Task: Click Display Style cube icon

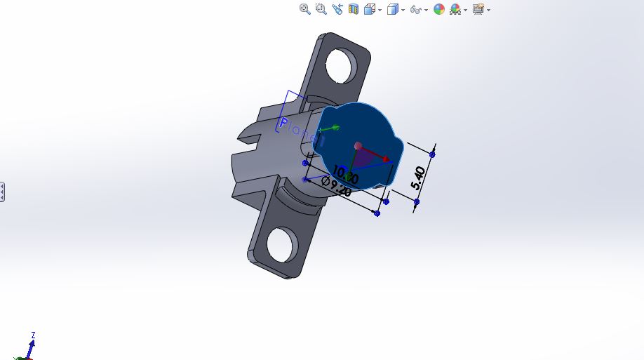Action: click(393, 9)
